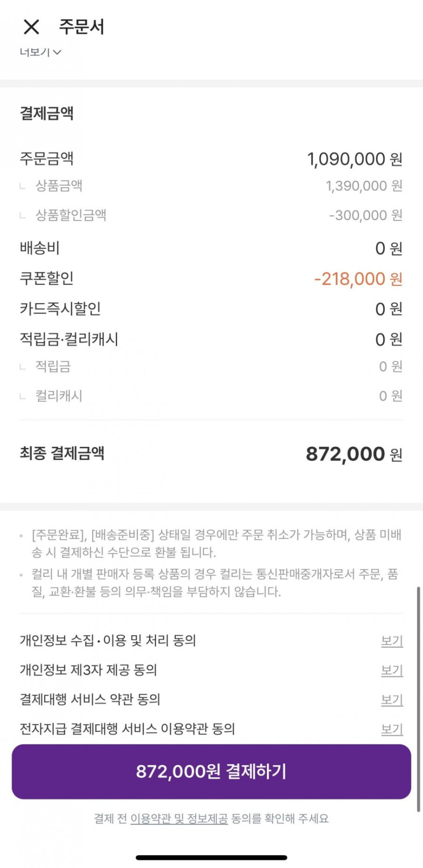Image resolution: width=423 pixels, height=868 pixels.
Task: Select the 상품할인금액 sub-row label
Action: click(x=70, y=215)
